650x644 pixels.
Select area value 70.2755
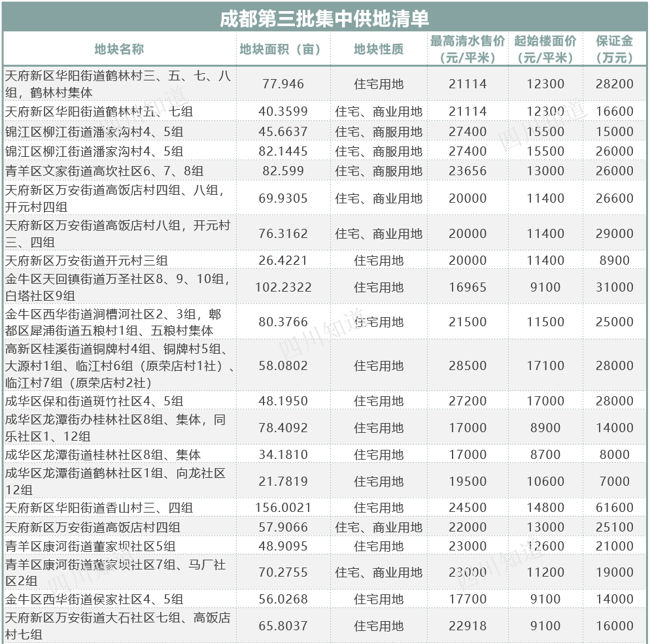pos(283,572)
